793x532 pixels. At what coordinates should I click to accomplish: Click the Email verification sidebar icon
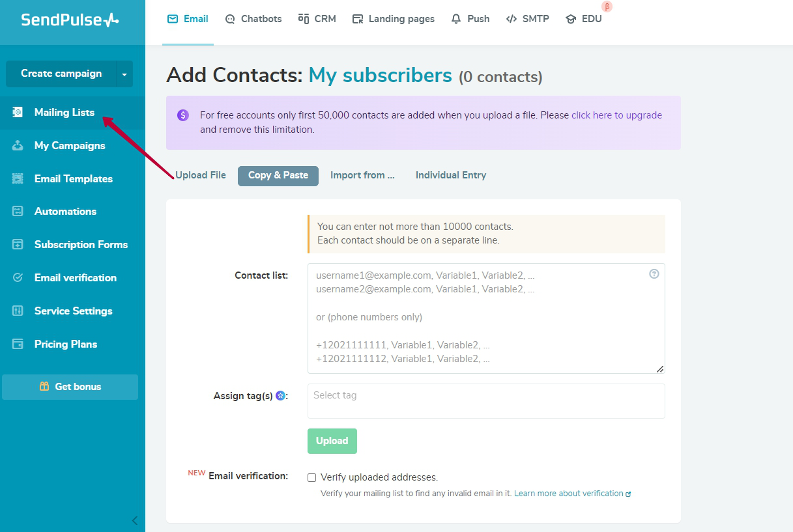(x=18, y=277)
